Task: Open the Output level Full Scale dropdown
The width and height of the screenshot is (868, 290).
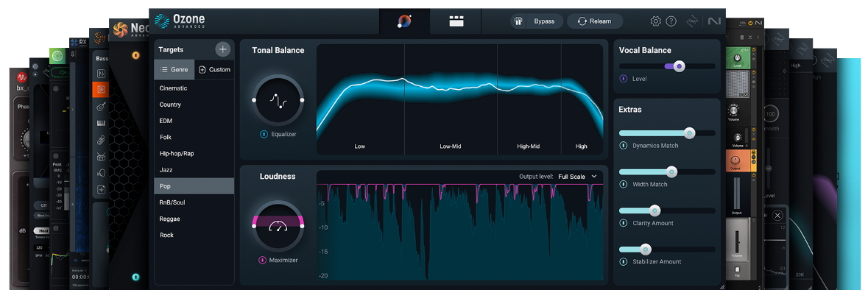Action: (577, 177)
